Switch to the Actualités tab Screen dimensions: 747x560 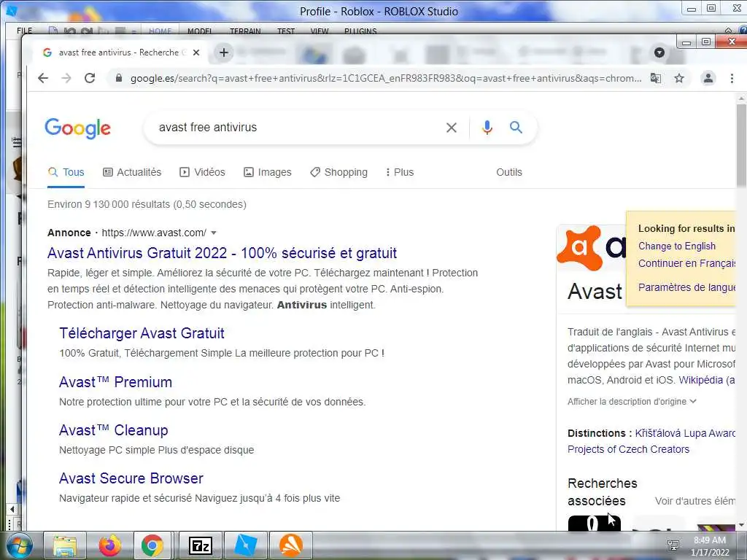coord(133,172)
